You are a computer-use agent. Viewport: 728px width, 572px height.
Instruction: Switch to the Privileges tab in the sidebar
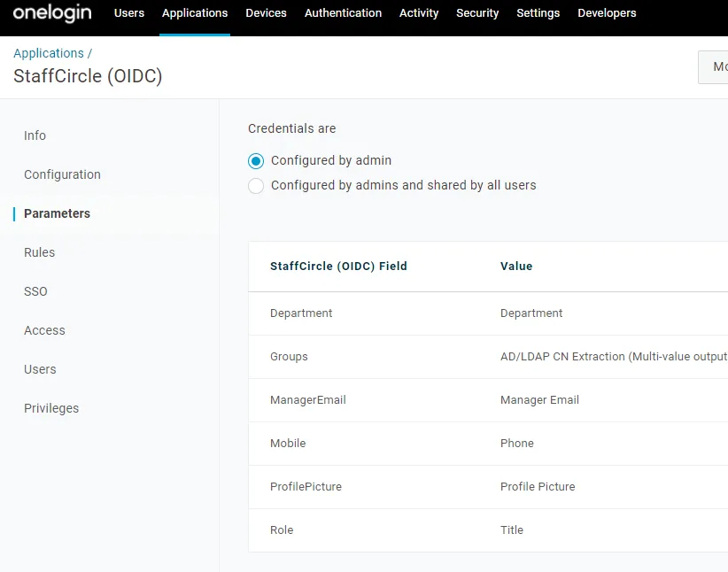point(51,408)
